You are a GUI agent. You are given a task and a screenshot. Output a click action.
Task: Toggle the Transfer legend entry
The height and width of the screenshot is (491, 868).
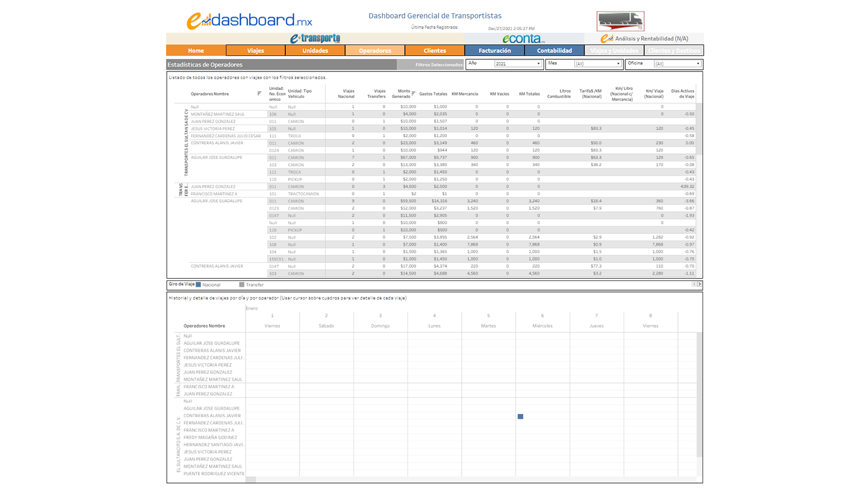253,284
